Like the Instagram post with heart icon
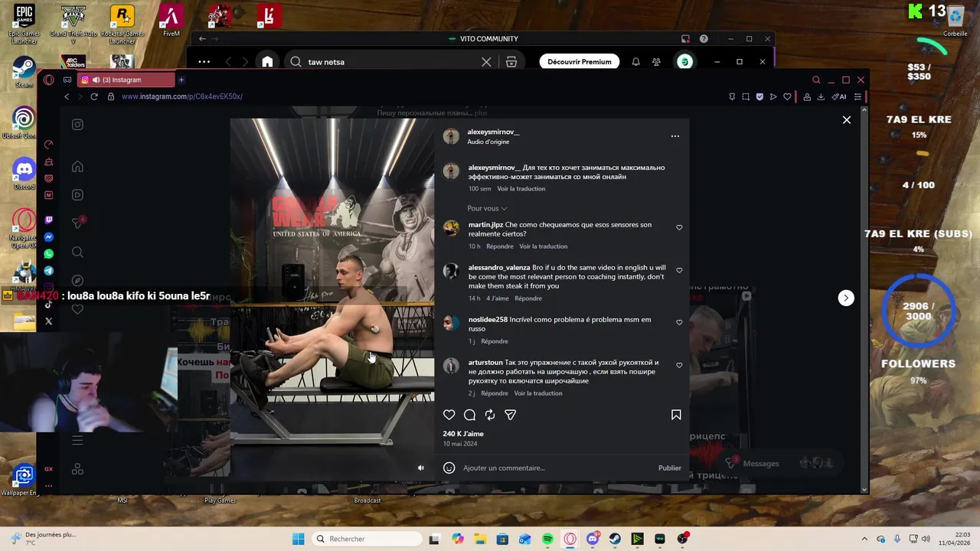Image resolution: width=980 pixels, height=551 pixels. click(449, 415)
